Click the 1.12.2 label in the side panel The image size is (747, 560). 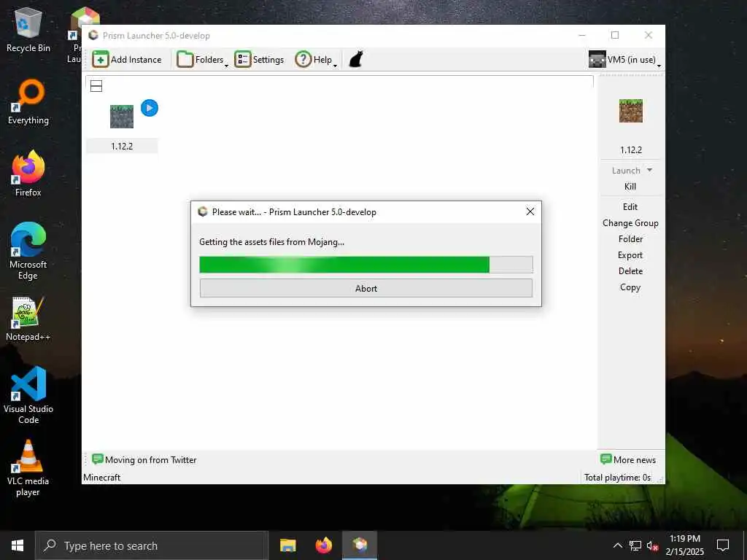(x=631, y=150)
